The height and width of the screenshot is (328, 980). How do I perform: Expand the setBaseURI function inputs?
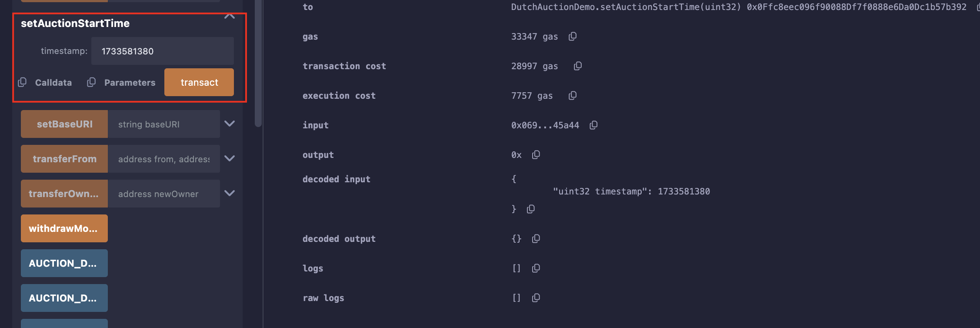230,124
